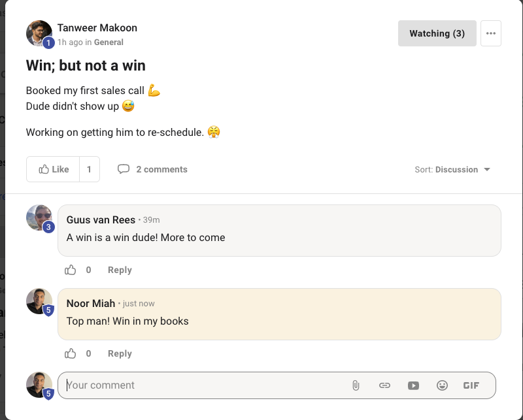Click Tanweer Makoon's avatar picture

(x=39, y=33)
